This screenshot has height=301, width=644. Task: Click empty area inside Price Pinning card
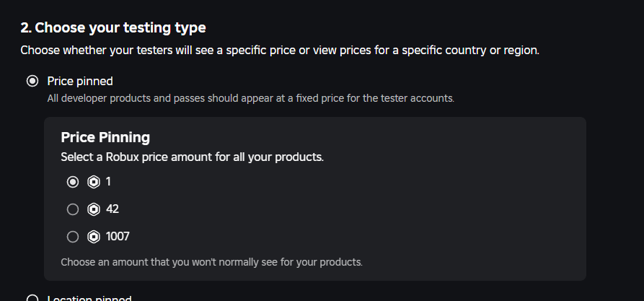[x=433, y=209]
